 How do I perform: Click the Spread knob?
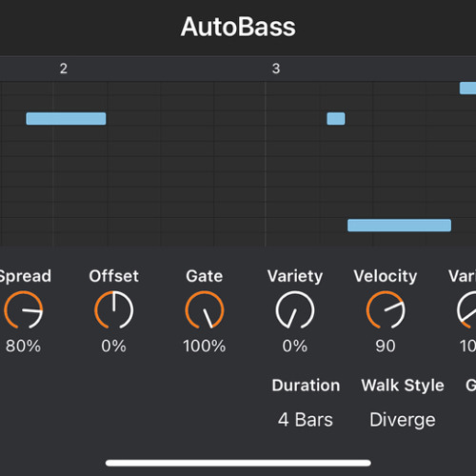tap(23, 310)
